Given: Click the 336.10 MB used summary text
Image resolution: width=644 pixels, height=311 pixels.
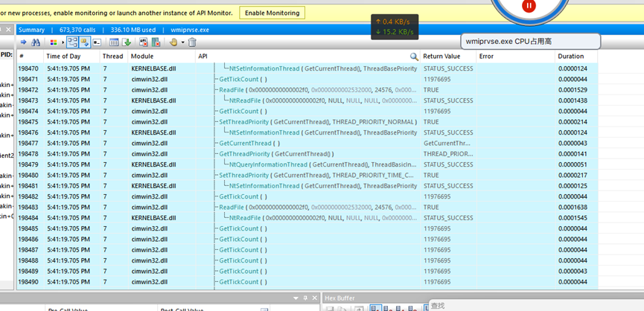Looking at the screenshot, I should 133,30.
